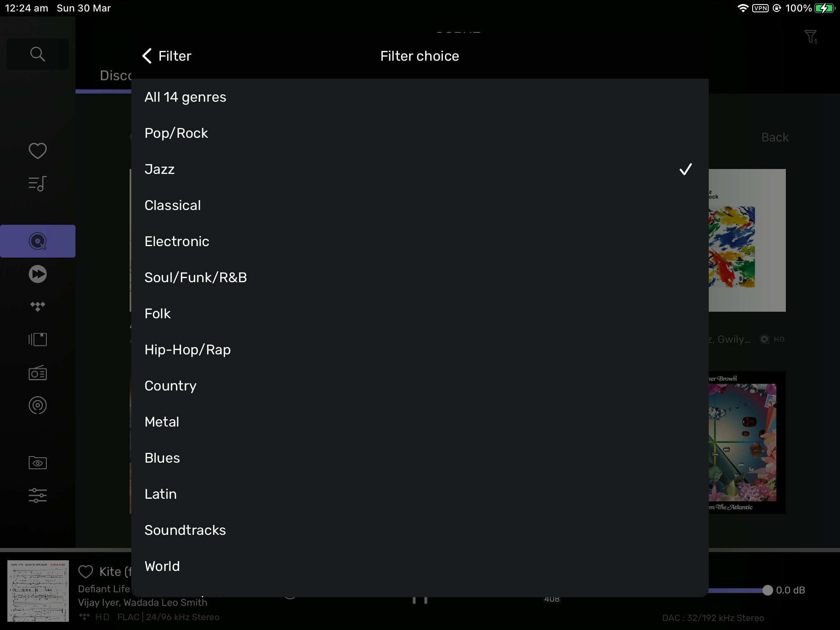Choose All 14 genres option
Screen dimensions: 840x630
click(x=420, y=97)
